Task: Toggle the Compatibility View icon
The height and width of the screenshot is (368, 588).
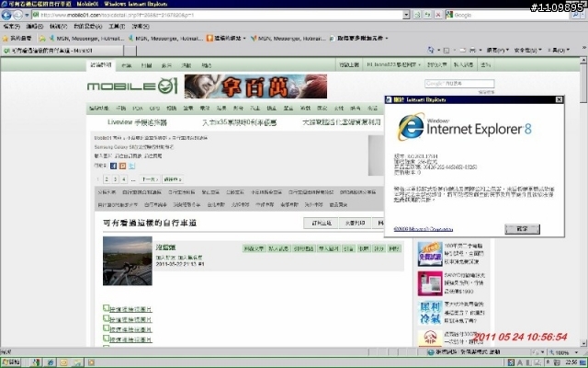Action: click(417, 15)
